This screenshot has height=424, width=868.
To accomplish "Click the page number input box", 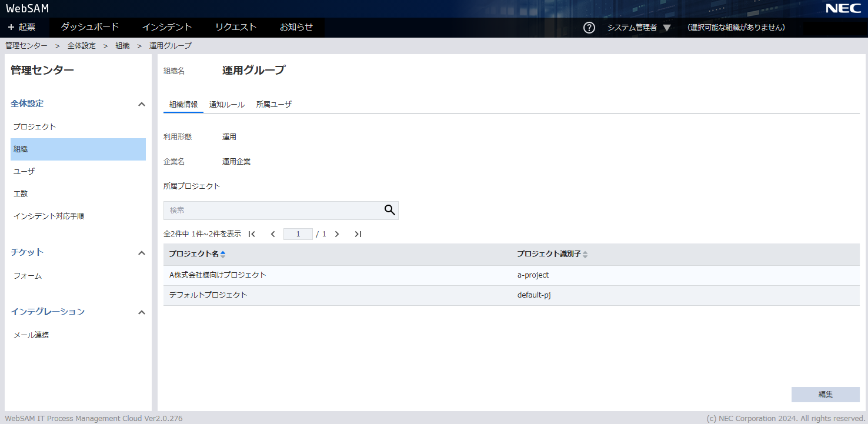I will pyautogui.click(x=298, y=234).
